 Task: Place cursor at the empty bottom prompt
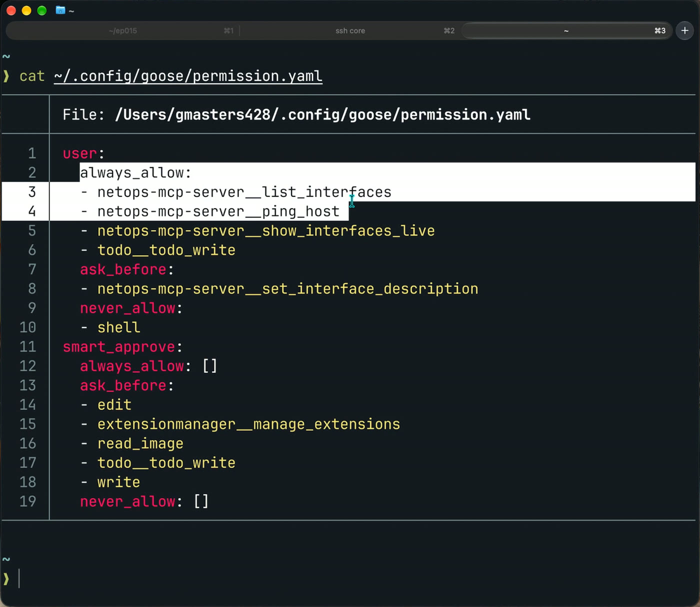19,578
